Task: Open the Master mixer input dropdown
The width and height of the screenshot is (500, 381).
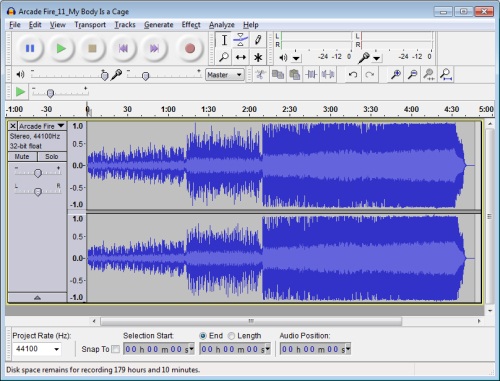Action: 225,75
